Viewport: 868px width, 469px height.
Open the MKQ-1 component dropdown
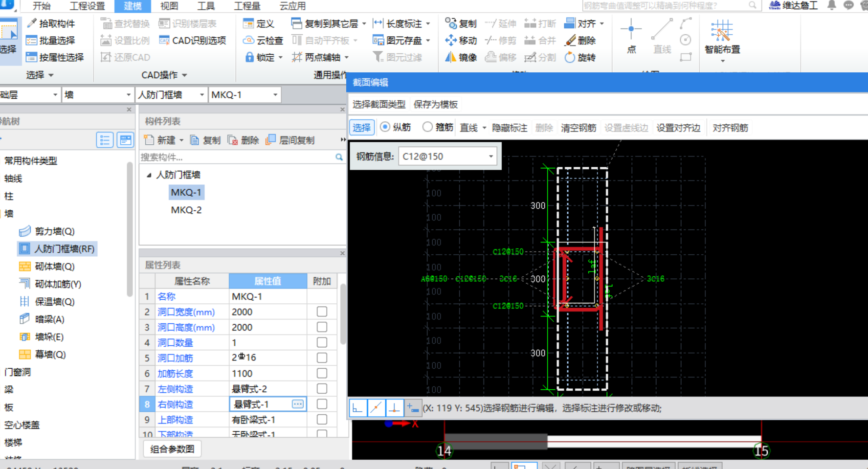click(275, 95)
